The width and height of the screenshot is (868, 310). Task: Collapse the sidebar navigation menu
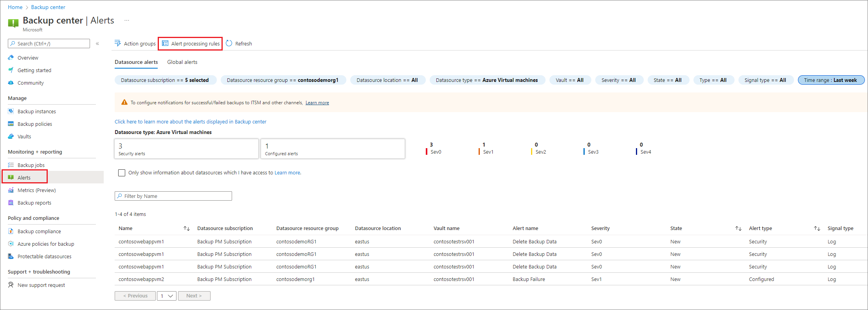point(97,44)
